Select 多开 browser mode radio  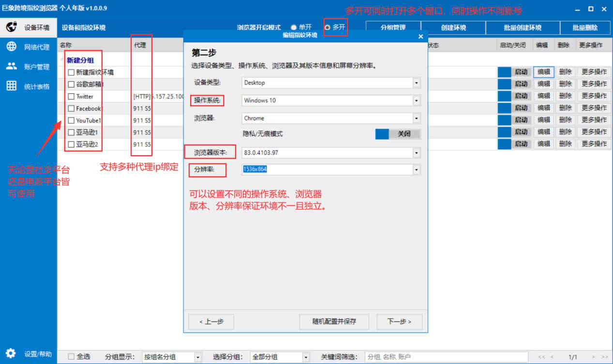click(328, 28)
